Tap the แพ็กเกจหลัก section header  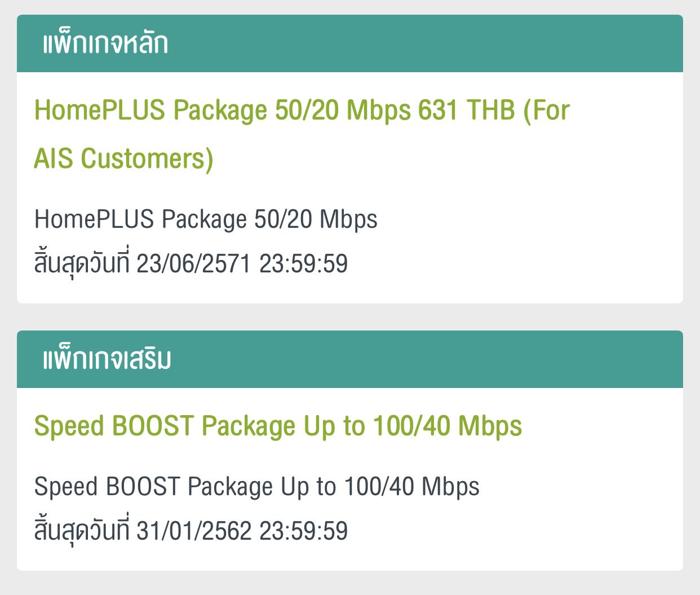tap(105, 44)
